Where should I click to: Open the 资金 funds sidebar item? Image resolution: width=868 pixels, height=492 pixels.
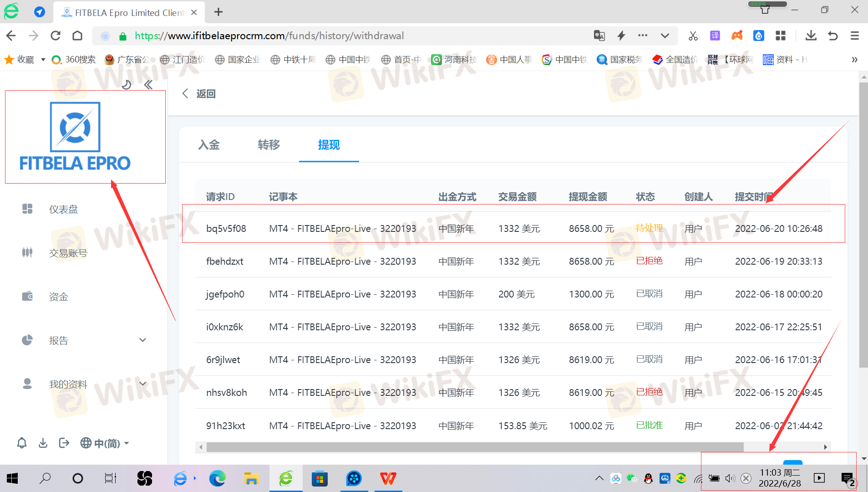(x=58, y=297)
